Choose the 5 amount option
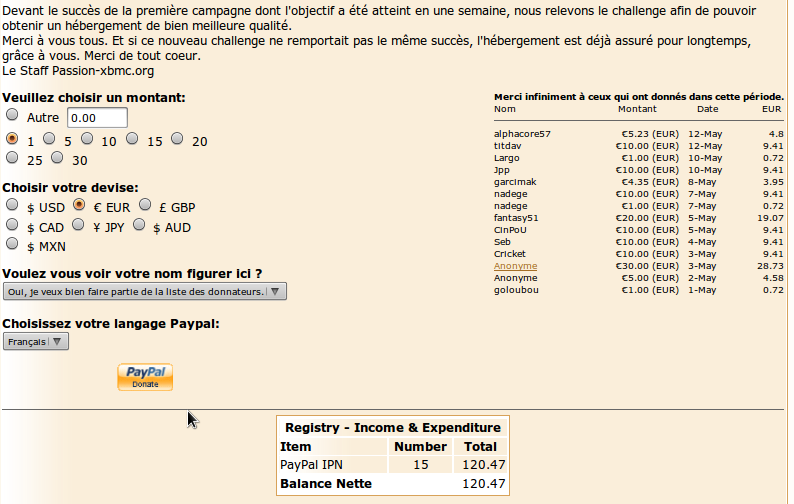 click(x=50, y=139)
